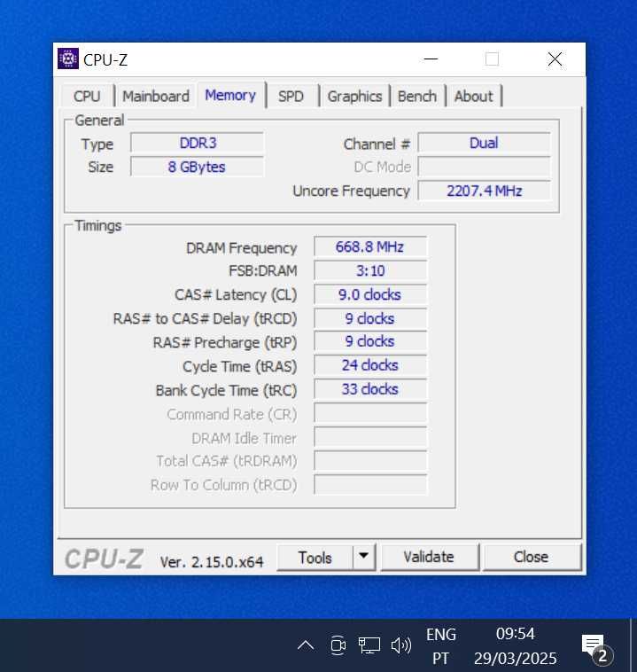Click the Validate button
This screenshot has height=672, width=637.
coord(429,557)
